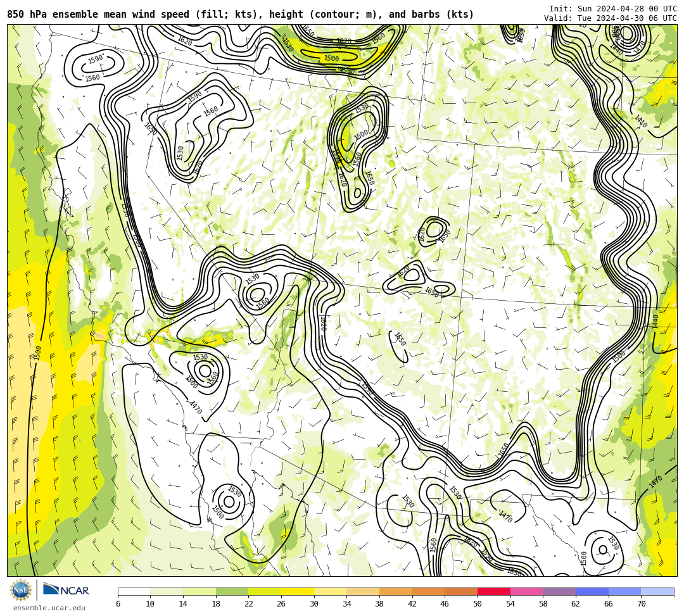Pick the blue 62–66 kts legend swatch
The height and width of the screenshot is (616, 684).
[592, 591]
